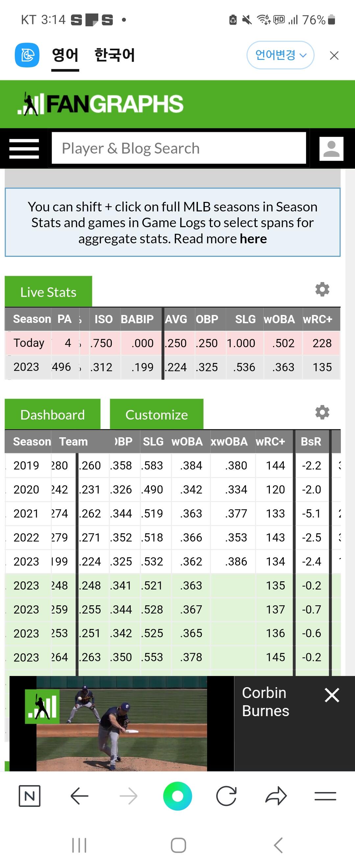Viewport: 355px width, 868px height.
Task: Select the 영어 language tab
Action: pos(65,55)
